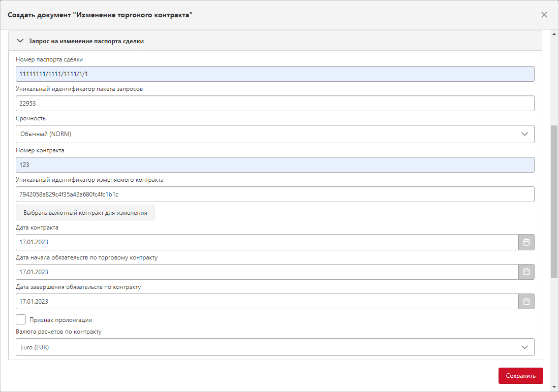Close the dialog with the X icon
Image resolution: width=559 pixels, height=392 pixels.
(x=544, y=15)
